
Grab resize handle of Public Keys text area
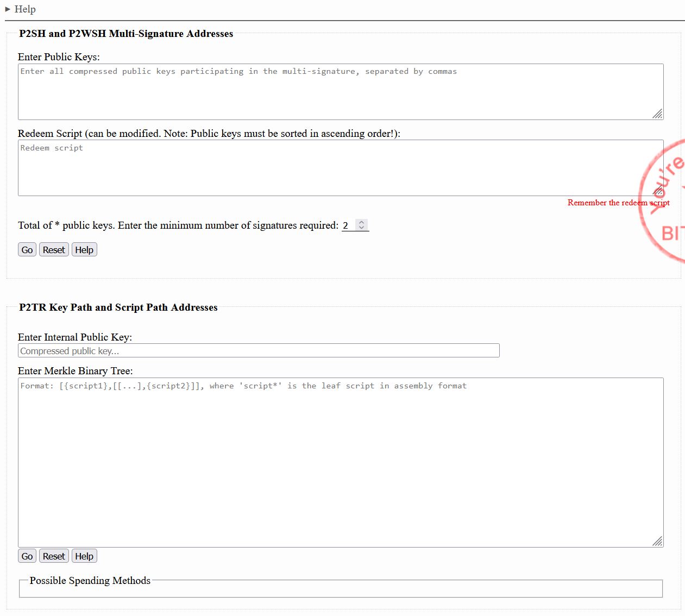point(657,114)
